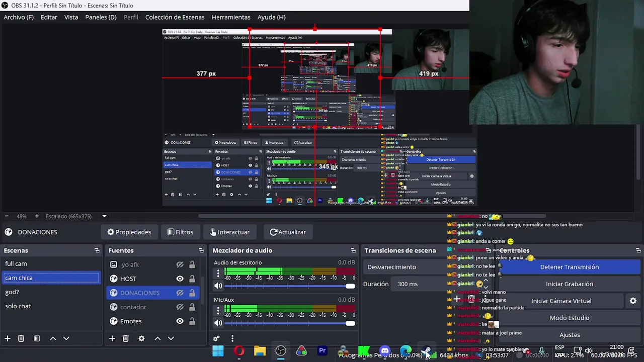Open preview scaling dropdown arrow
Screen dimensions: 644x362
tap(104, 216)
